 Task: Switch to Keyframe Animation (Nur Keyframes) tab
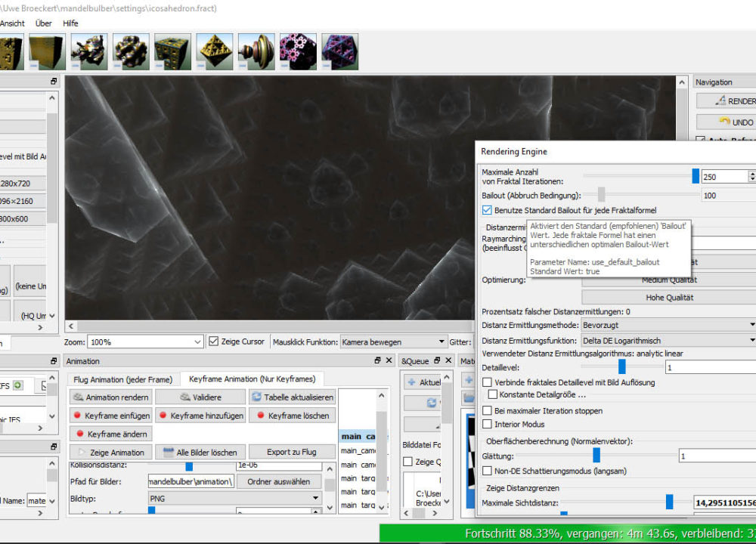coord(253,379)
